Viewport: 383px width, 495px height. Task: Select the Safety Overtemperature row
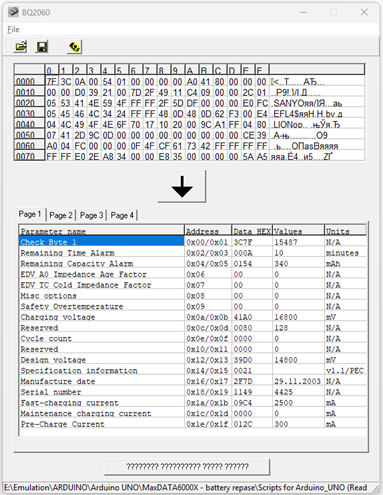(193, 306)
